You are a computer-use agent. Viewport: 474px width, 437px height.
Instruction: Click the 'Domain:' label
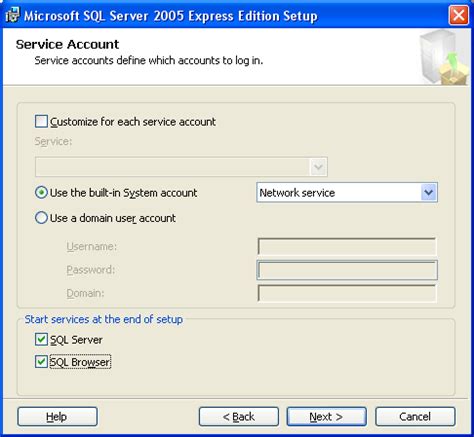pos(85,293)
